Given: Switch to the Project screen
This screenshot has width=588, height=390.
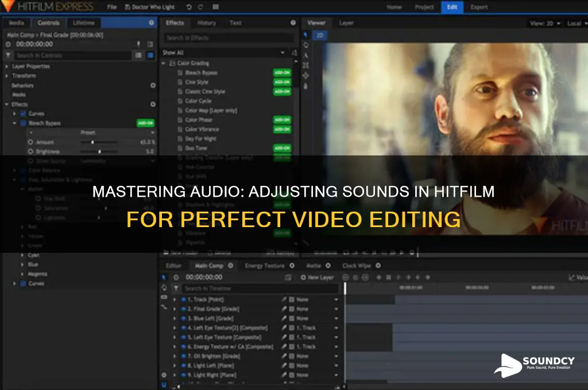Looking at the screenshot, I should point(424,7).
